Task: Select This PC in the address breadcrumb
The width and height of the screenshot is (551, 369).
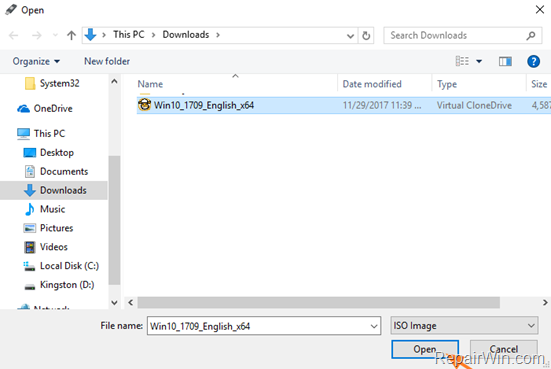Action: [x=129, y=34]
